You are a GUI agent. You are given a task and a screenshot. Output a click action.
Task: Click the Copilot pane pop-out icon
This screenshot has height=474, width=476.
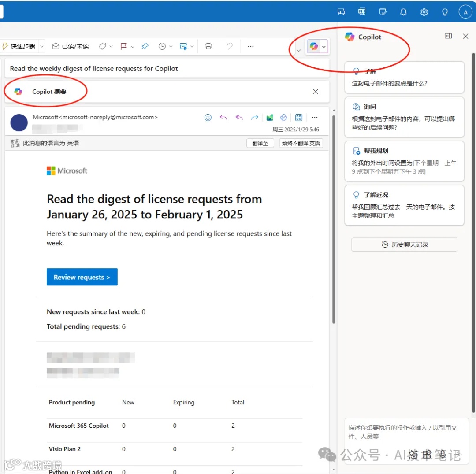click(x=448, y=36)
